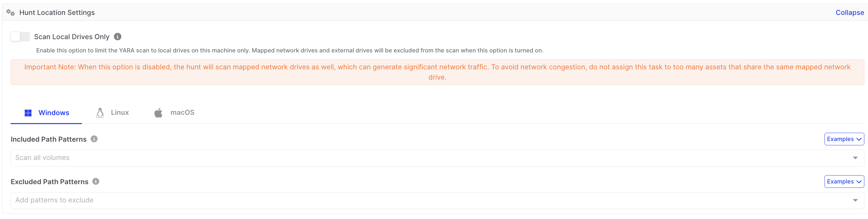Click the Scan Local Drives Only label
Screen dimensions: 868x219
pyautogui.click(x=72, y=37)
